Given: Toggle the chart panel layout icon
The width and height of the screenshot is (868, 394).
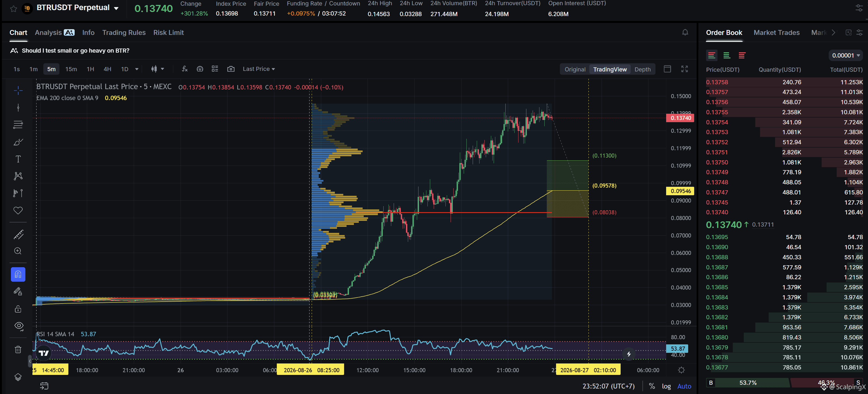Looking at the screenshot, I should pyautogui.click(x=667, y=69).
